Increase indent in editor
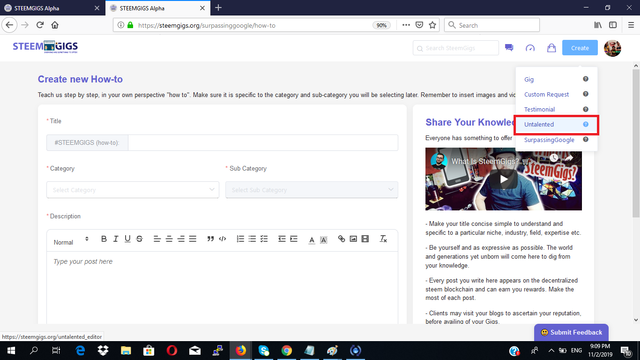This screenshot has height=360, width=640. pyautogui.click(x=293, y=239)
